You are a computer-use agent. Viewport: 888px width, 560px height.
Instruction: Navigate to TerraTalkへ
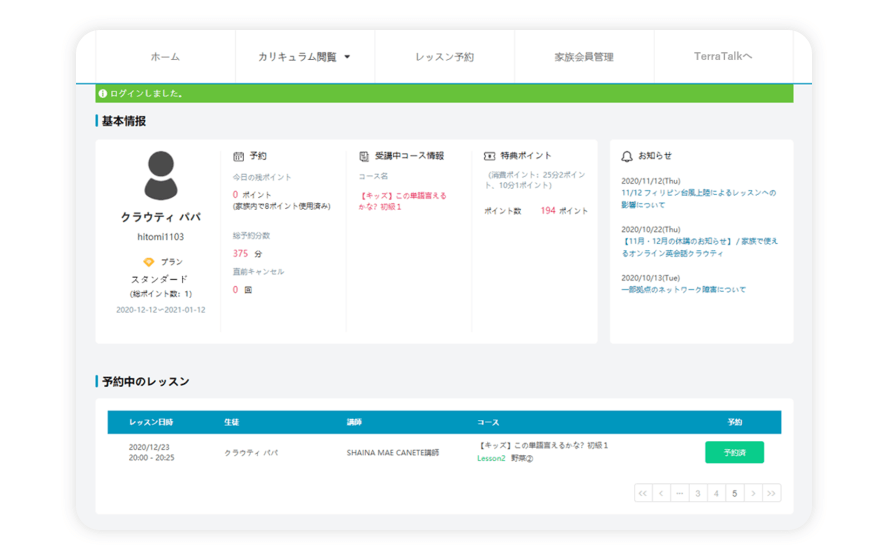[722, 57]
